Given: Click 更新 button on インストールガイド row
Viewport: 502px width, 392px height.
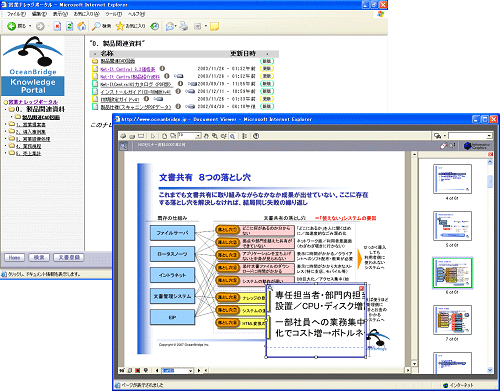Looking at the screenshot, I should point(267,91).
